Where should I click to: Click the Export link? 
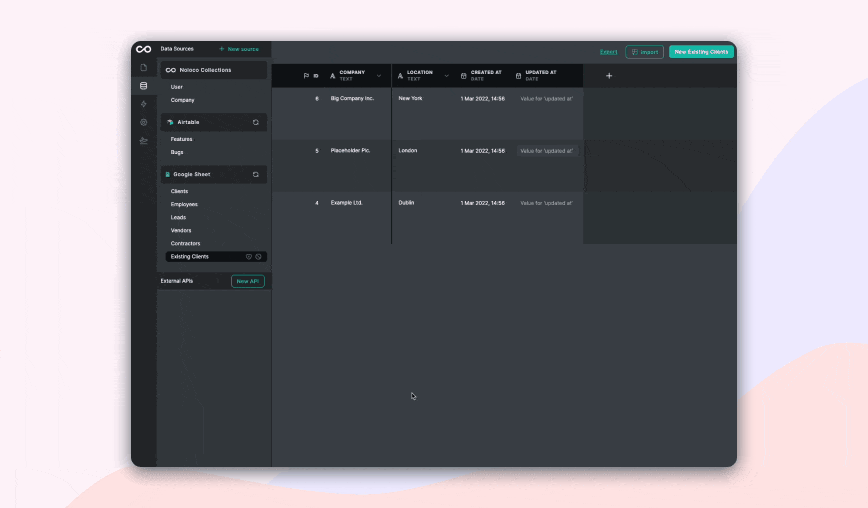point(608,51)
